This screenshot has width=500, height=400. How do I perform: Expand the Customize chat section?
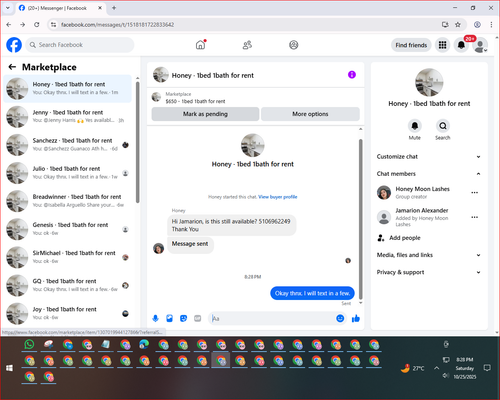click(x=429, y=157)
